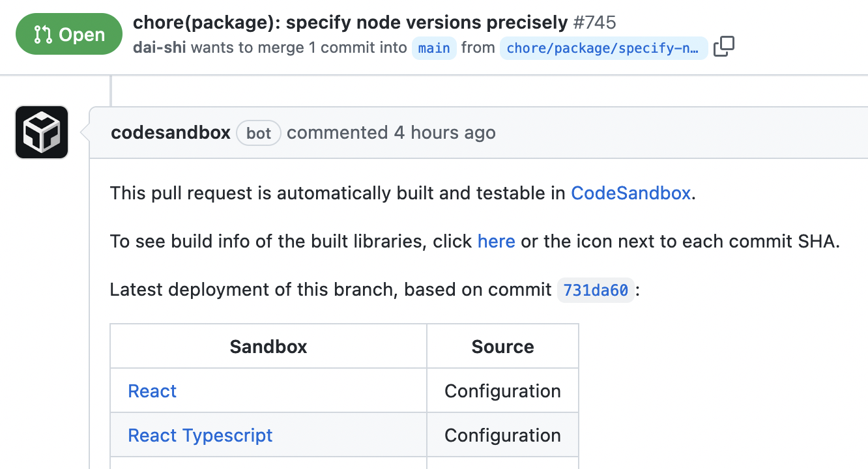Click the green Open status badge
The height and width of the screenshot is (469, 868).
68,33
